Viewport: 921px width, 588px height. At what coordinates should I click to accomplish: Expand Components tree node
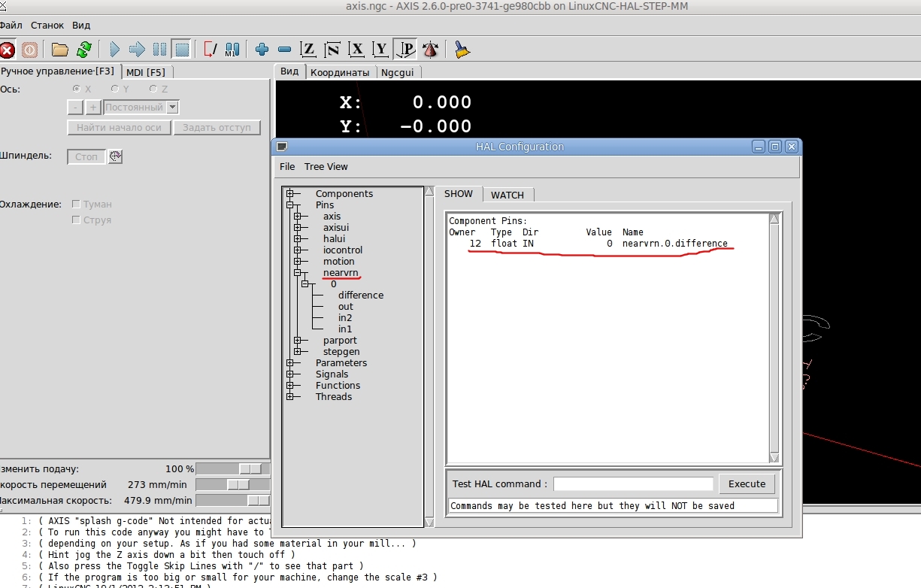coord(289,194)
